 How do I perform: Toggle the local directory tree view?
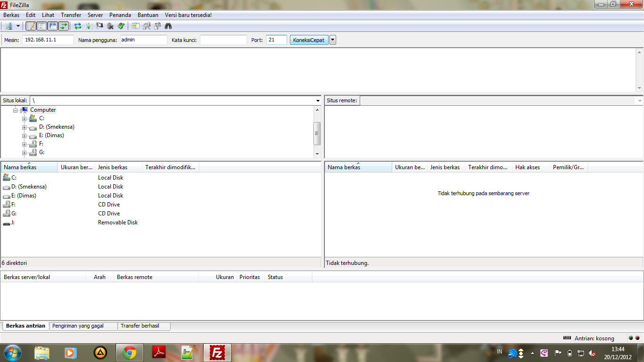[41, 26]
